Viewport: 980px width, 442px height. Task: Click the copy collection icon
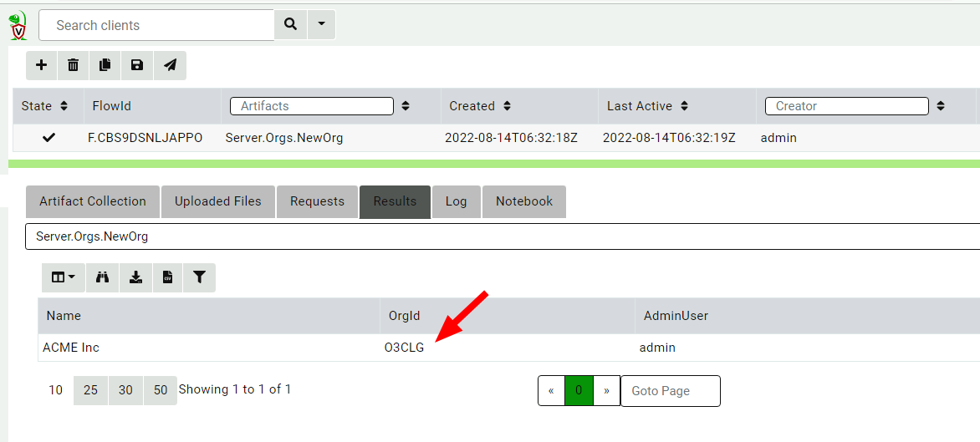pos(105,65)
